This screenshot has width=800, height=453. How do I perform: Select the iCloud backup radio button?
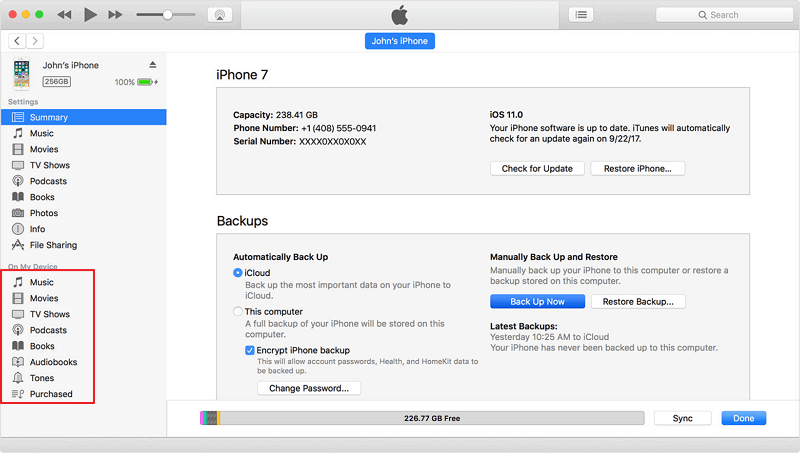pos(238,273)
